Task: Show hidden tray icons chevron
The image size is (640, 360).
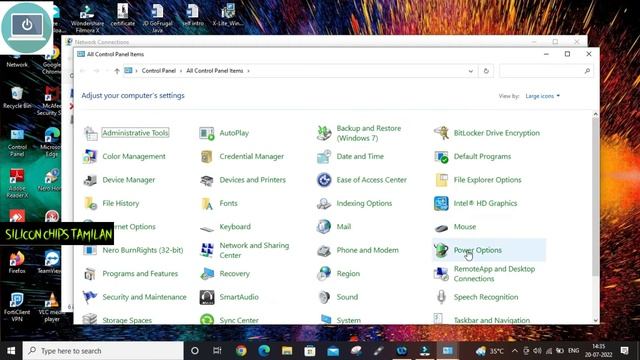Action: (x=515, y=351)
